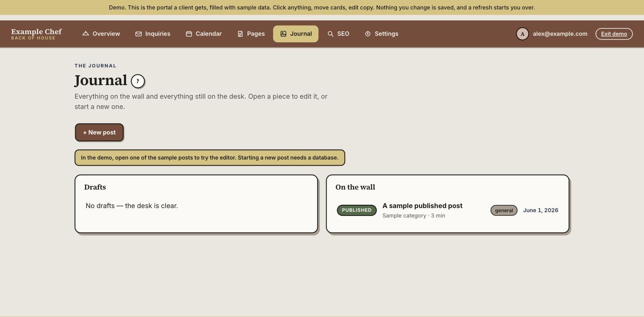Click 'Sample category · 3 min' text

[x=414, y=215]
